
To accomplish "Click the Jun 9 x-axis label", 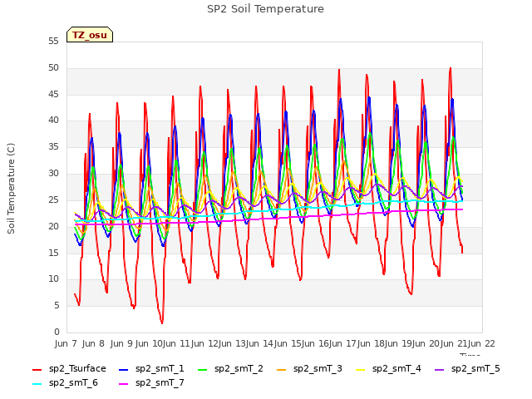I will click(121, 343).
